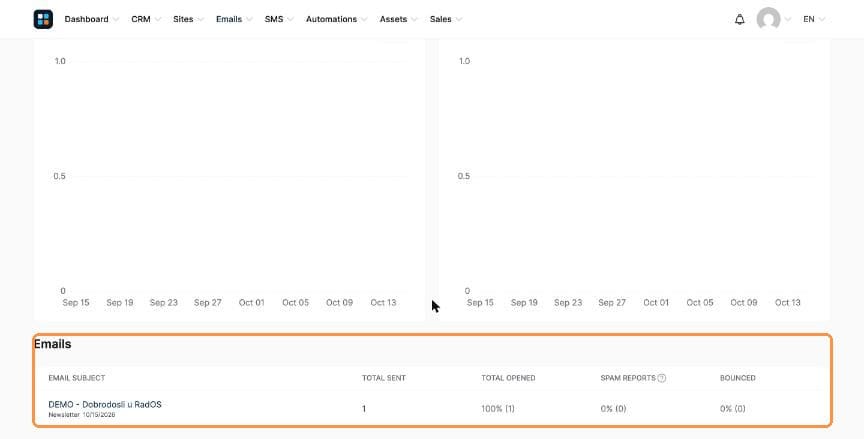Select the 0% (0) spam reports value
This screenshot has height=439, width=864.
click(x=613, y=409)
